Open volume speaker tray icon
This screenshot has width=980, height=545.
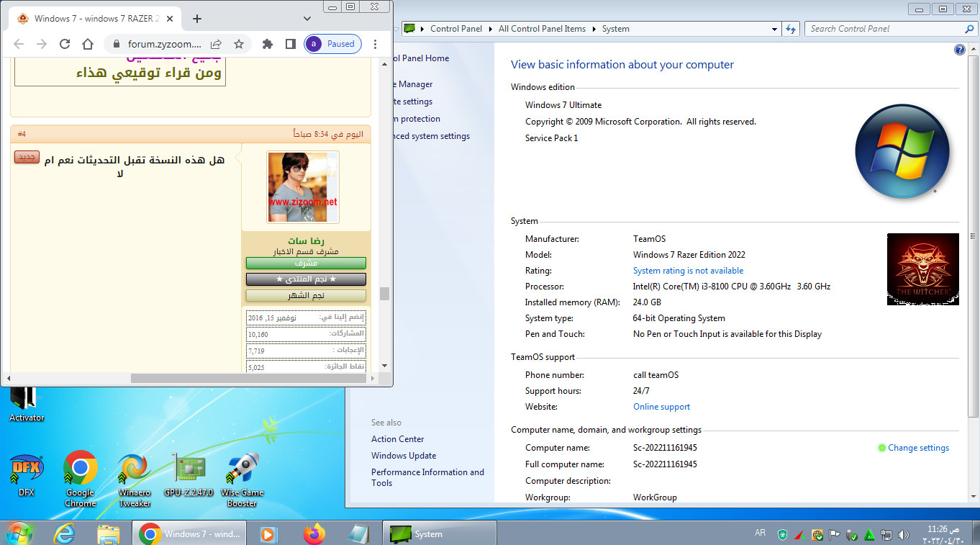pos(904,535)
